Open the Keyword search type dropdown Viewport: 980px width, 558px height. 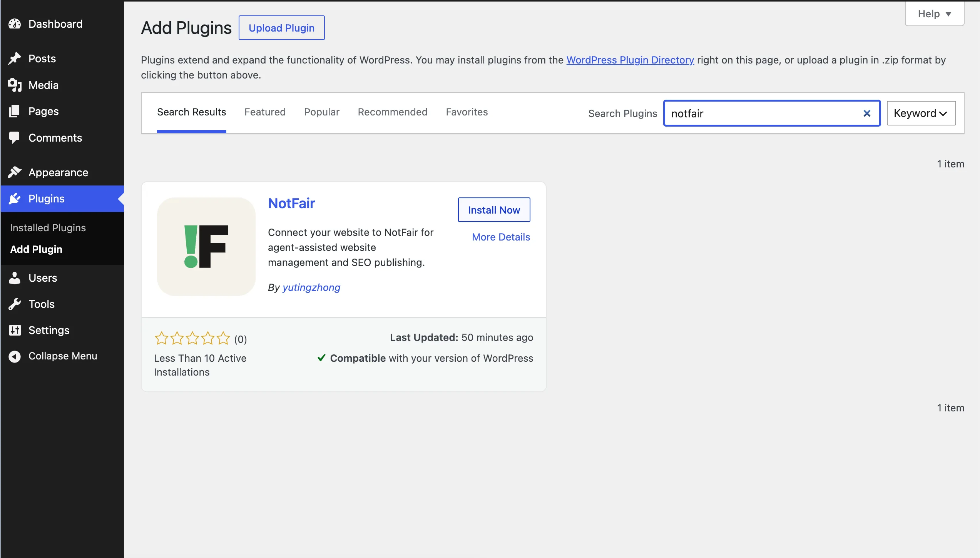coord(921,113)
